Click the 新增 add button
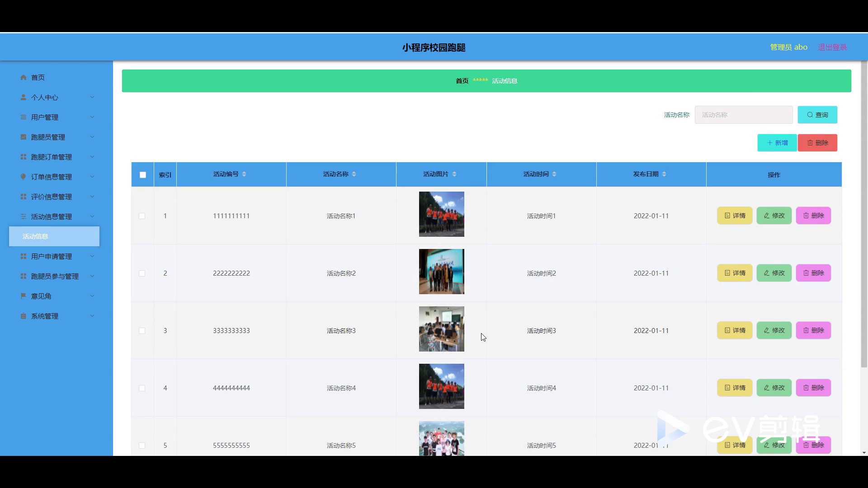This screenshot has width=868, height=488. tap(777, 143)
